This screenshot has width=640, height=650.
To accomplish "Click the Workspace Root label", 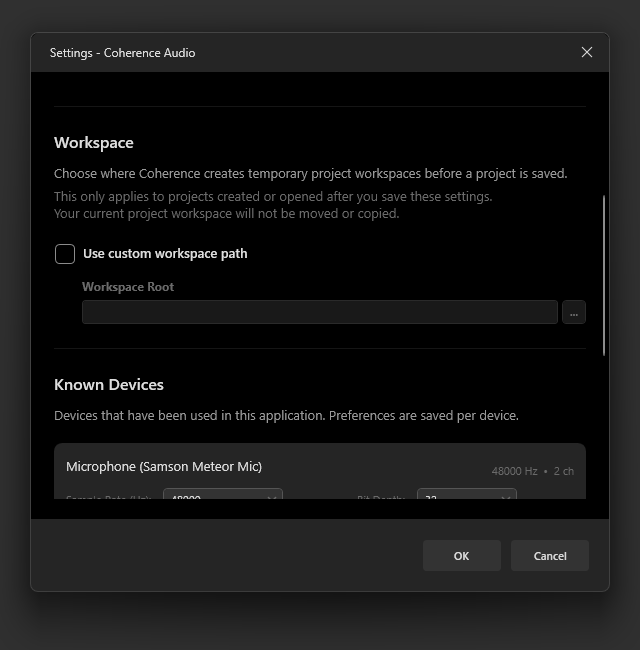I will tap(128, 287).
